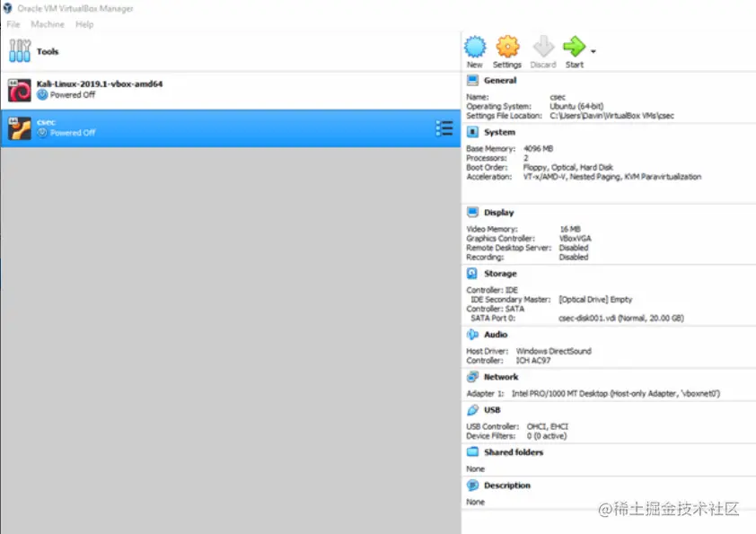Open the Help menu
Viewport: 756px width, 534px height.
click(84, 24)
